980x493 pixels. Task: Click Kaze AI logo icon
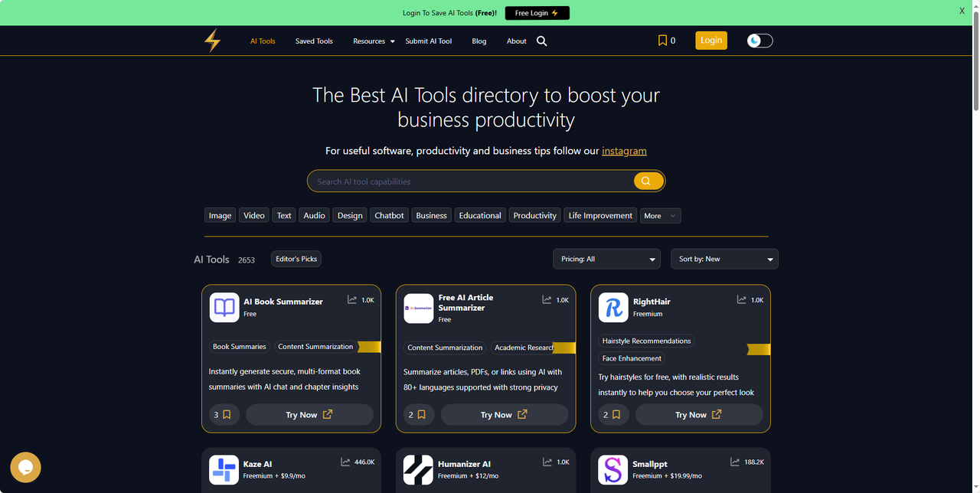[224, 469]
